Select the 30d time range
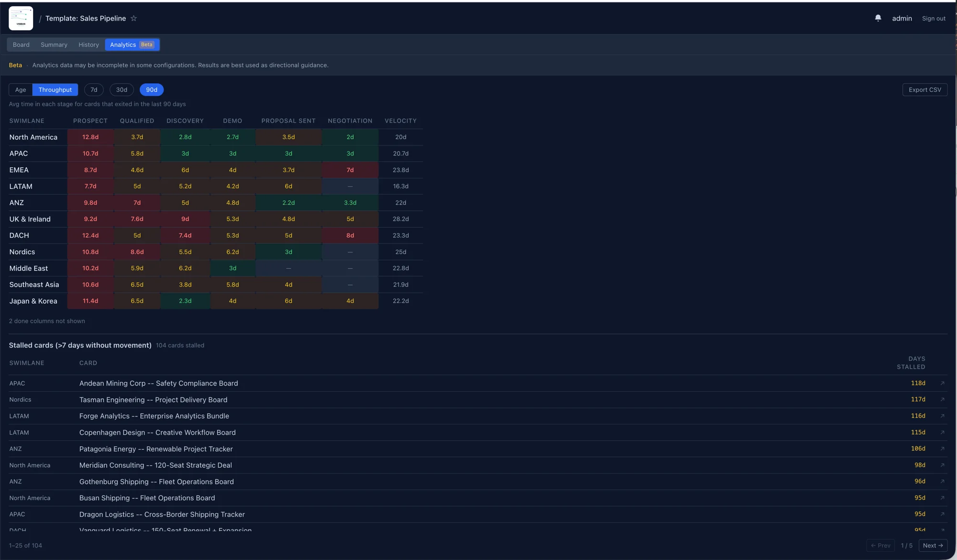The width and height of the screenshot is (957, 560). [122, 90]
